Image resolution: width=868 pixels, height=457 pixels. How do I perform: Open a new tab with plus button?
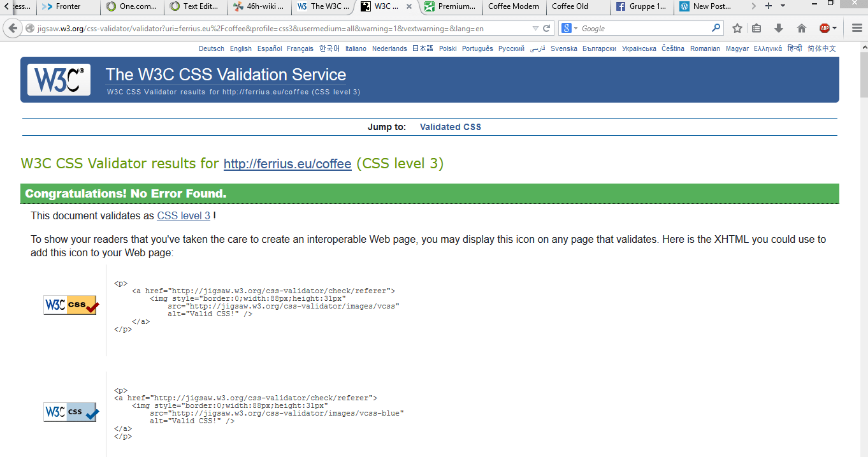(x=769, y=6)
